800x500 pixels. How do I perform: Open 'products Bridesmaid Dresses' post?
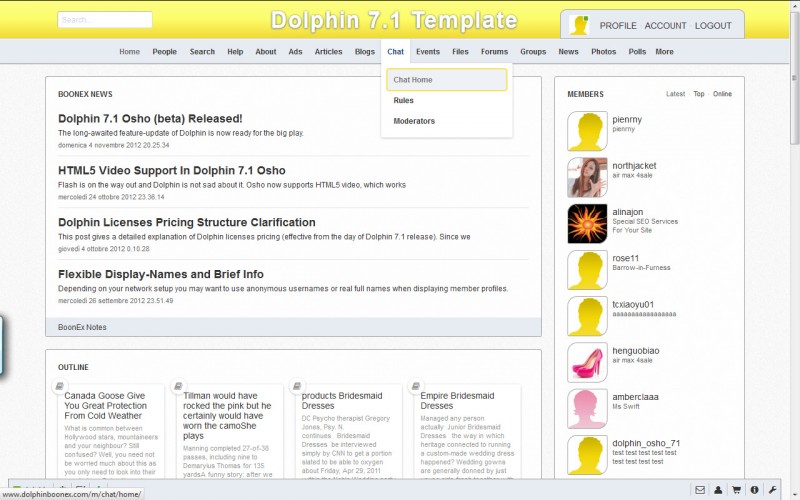pyautogui.click(x=342, y=401)
